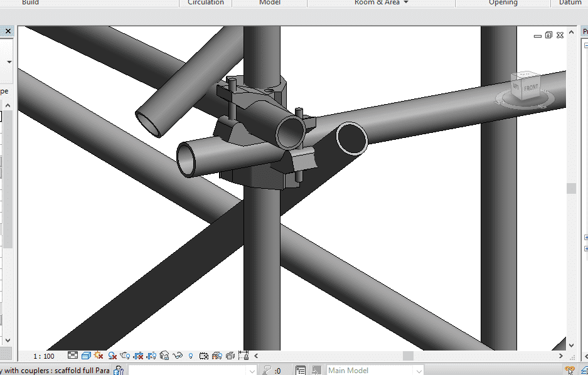
Task: Click the Crop View icon
Action: click(x=139, y=356)
